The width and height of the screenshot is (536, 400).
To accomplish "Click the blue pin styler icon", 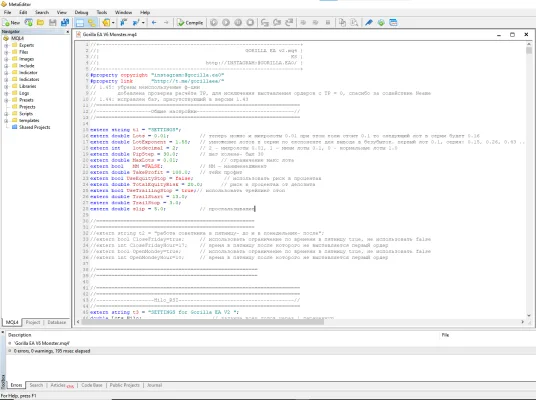I will pos(368,23).
